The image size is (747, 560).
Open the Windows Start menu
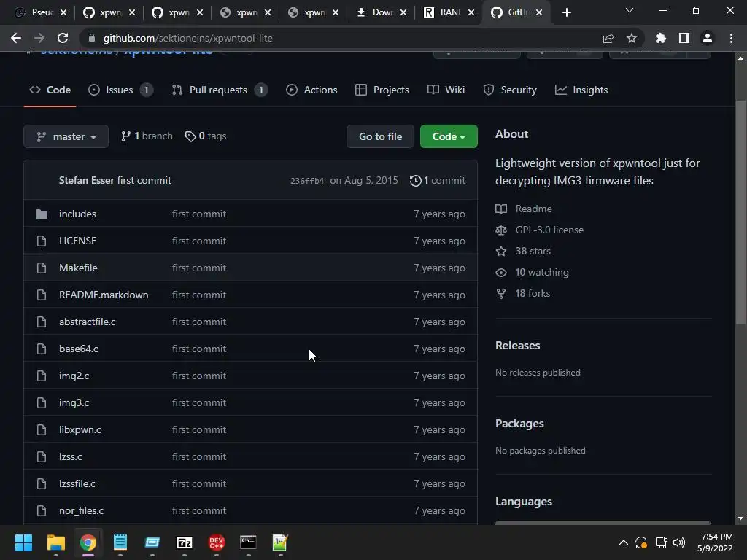coord(23,542)
